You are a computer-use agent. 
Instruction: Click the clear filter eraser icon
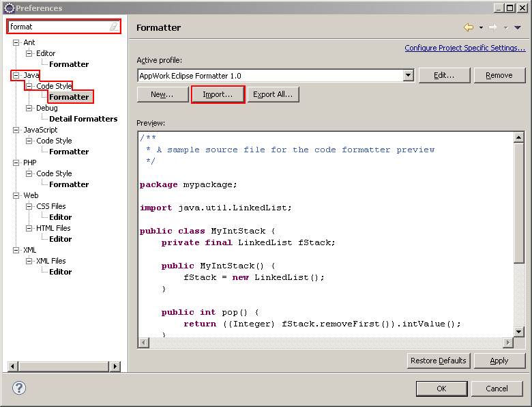point(113,27)
